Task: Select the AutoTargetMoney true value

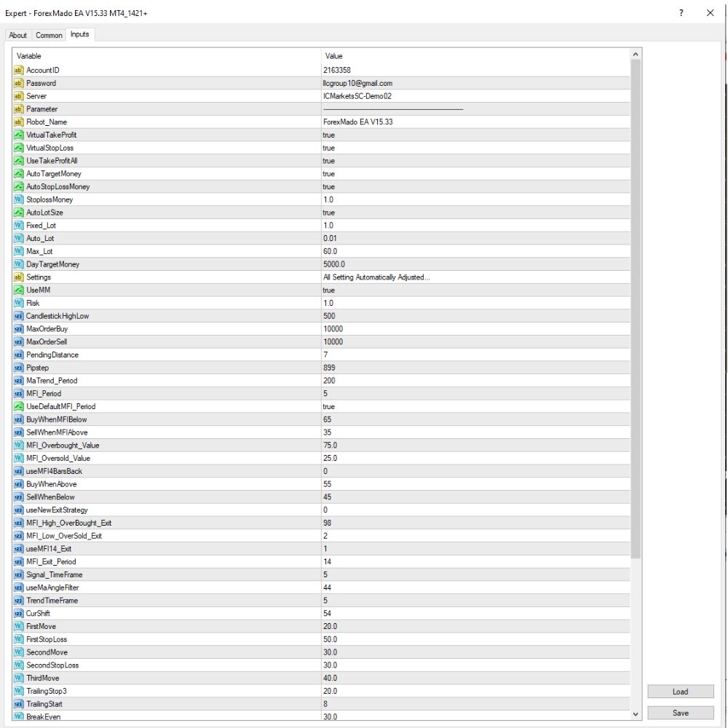Action: pos(329,174)
